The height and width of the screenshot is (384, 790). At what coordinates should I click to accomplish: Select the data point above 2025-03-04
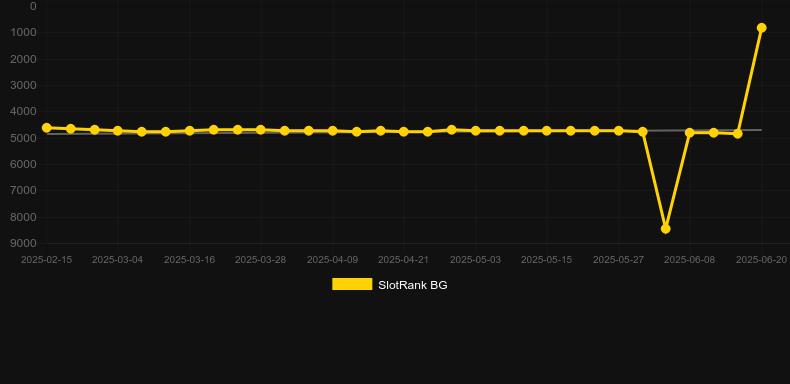[x=118, y=131]
